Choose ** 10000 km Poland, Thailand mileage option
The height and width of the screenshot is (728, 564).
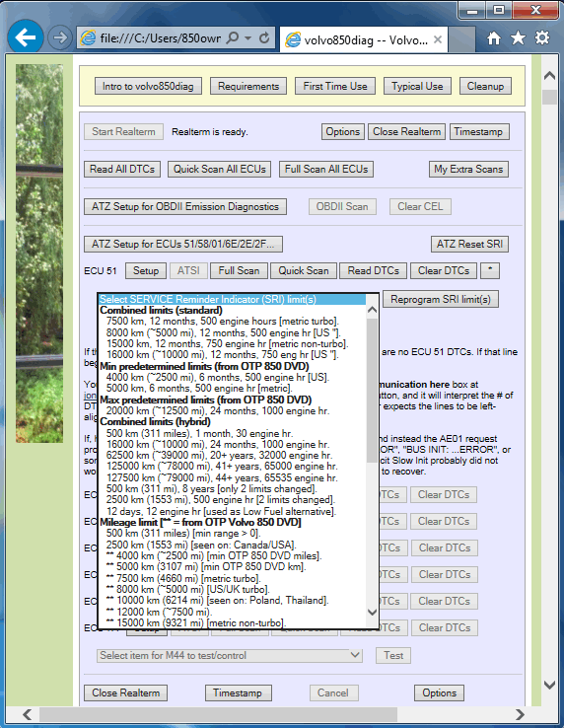pyautogui.click(x=232, y=601)
